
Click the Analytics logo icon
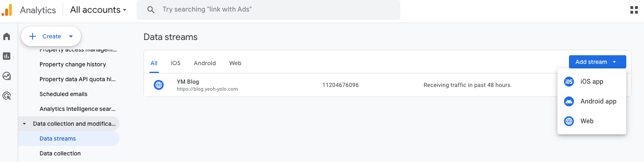coord(7,10)
